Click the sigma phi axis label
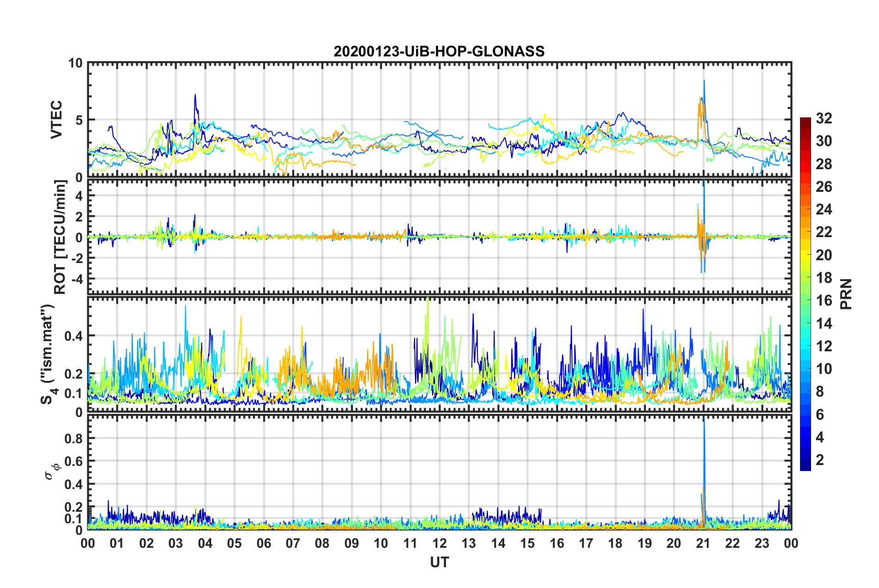This screenshot has width=879, height=588. (53, 472)
